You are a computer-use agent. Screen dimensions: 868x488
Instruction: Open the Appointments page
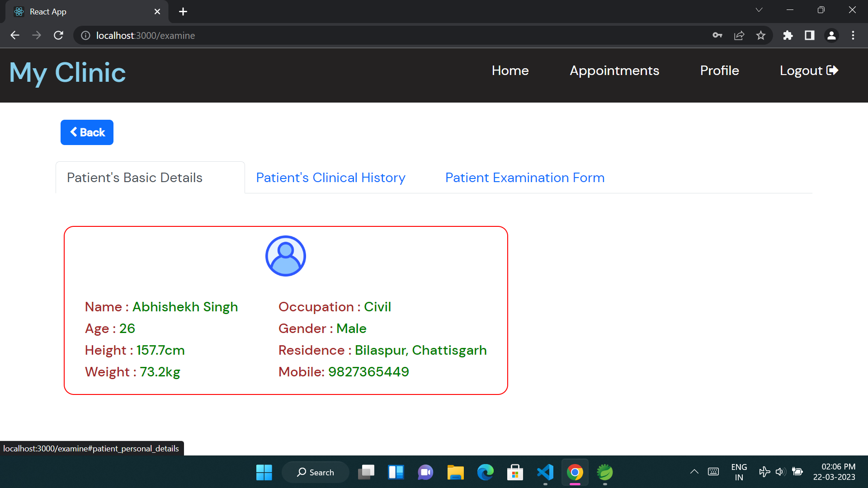(614, 70)
